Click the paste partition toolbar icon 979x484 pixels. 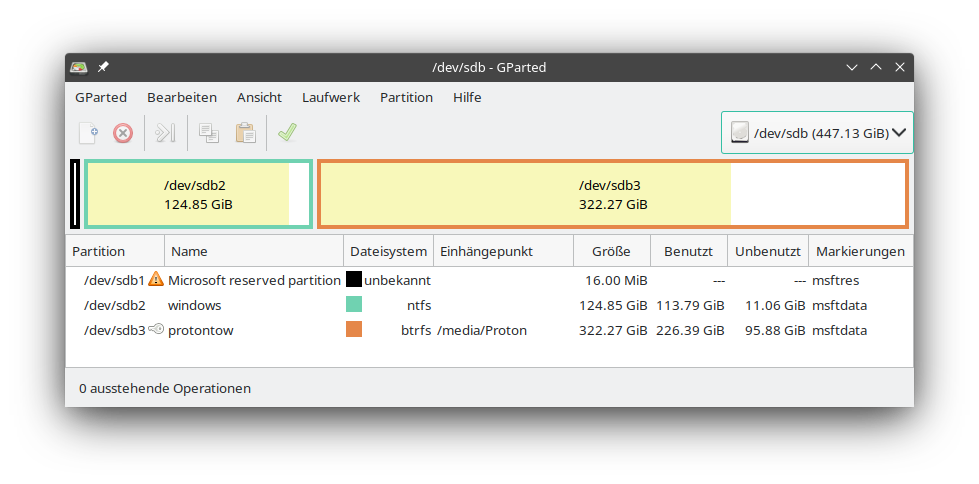(x=245, y=132)
